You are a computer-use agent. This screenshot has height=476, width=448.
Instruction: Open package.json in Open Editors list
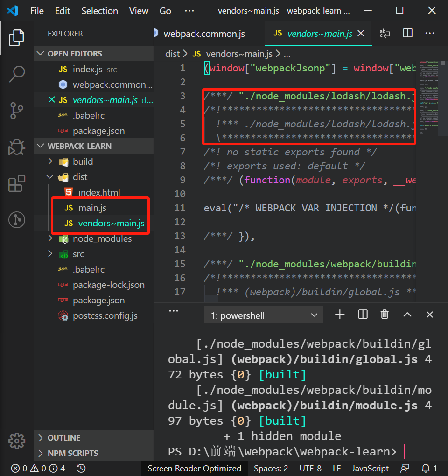pyautogui.click(x=93, y=131)
